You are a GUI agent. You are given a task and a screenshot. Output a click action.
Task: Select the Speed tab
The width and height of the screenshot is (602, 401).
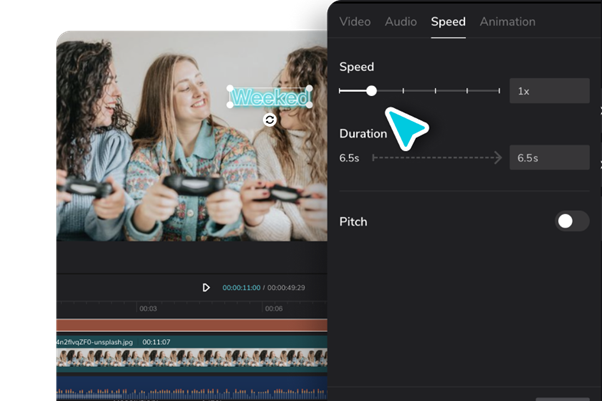click(448, 22)
